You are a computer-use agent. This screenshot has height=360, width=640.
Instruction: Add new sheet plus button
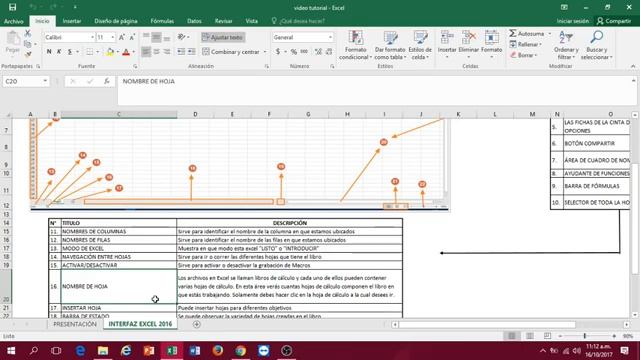(196, 324)
